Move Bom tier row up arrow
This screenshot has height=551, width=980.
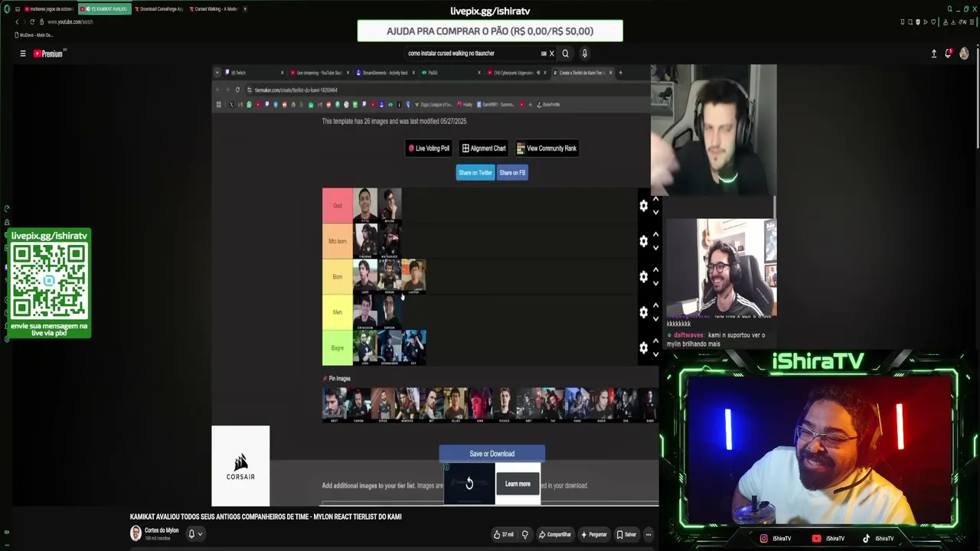[x=655, y=270]
